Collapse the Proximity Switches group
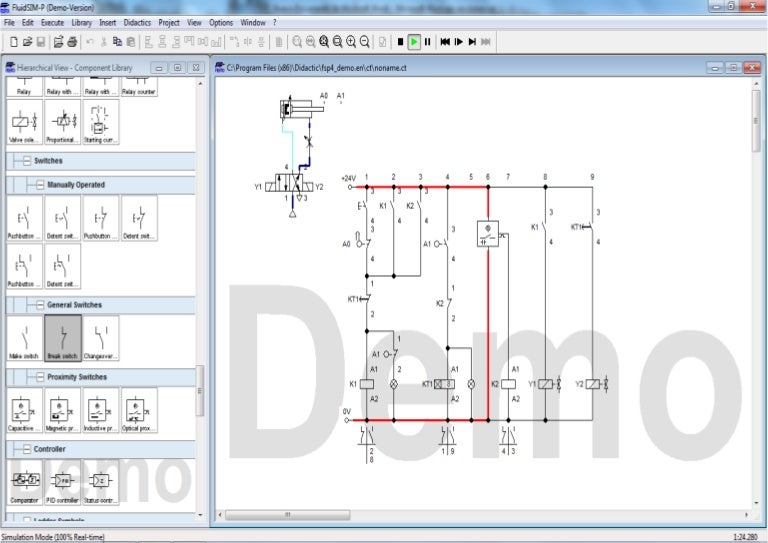This screenshot has width=768, height=543. point(38,377)
